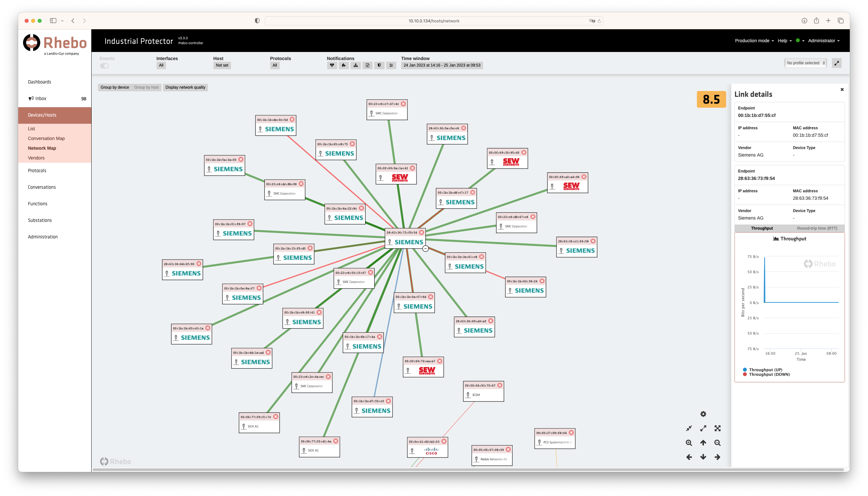The height and width of the screenshot is (496, 868).
Task: Zoom out on the network map
Action: (x=717, y=443)
